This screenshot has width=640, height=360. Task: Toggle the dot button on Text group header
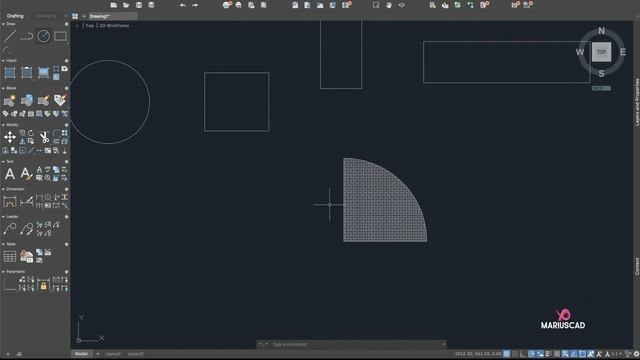[x=67, y=162]
